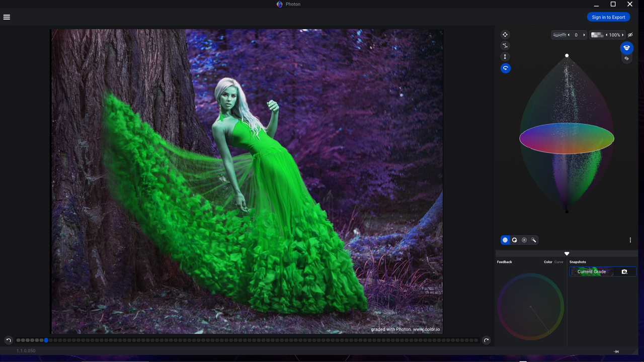Click the blue rotate arrow tool

[505, 68]
